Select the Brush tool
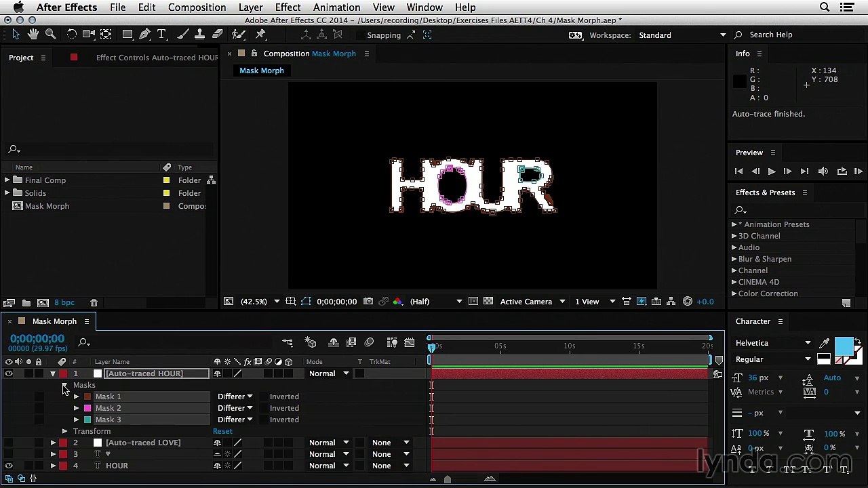The width and height of the screenshot is (868, 488). point(183,35)
